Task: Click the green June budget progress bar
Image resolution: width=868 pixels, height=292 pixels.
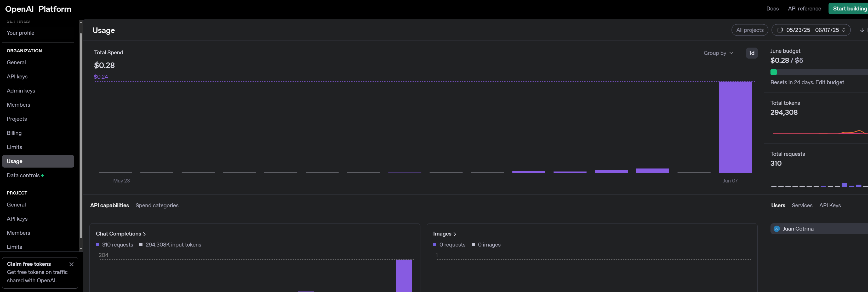Action: coord(773,72)
